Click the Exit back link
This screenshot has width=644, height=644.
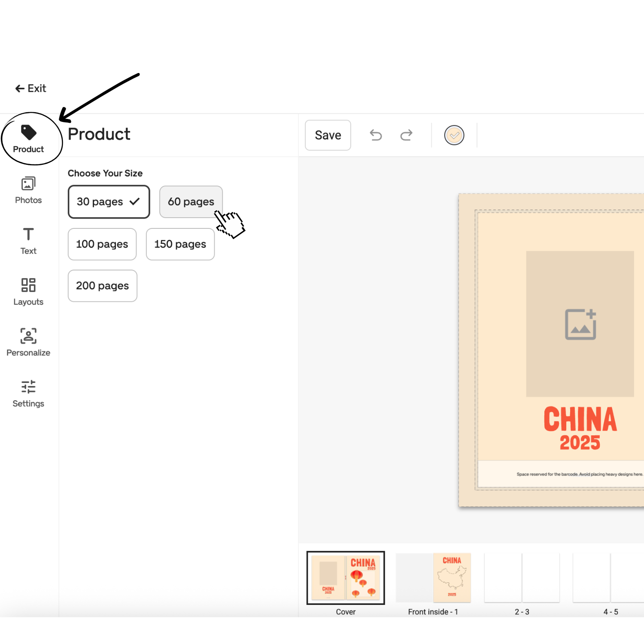tap(30, 88)
